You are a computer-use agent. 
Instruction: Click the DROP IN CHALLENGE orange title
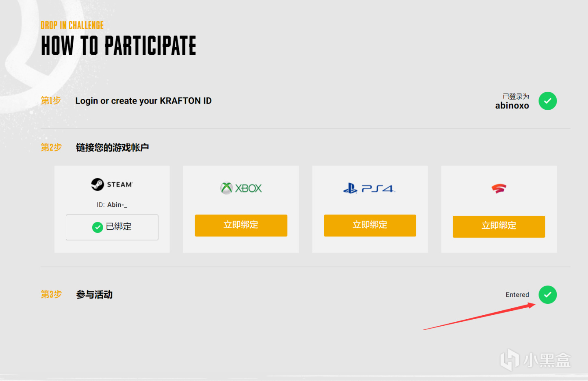[72, 25]
